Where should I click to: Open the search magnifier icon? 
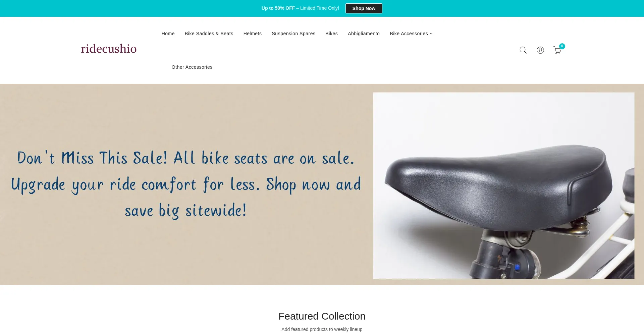523,50
